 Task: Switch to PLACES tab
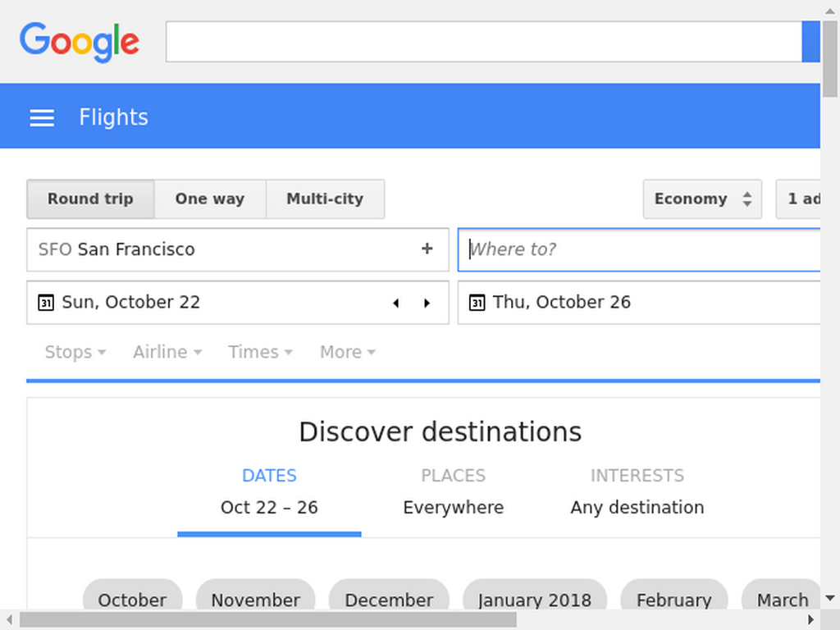pos(453,492)
